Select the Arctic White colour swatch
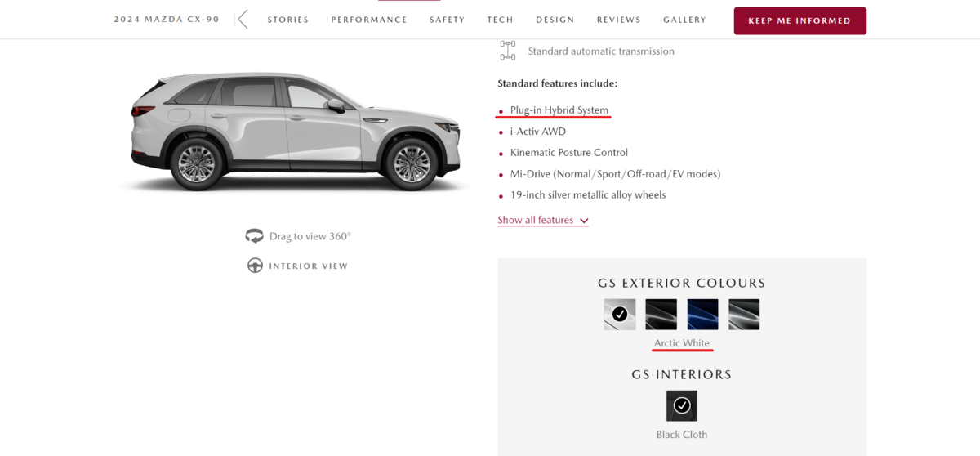 pyautogui.click(x=620, y=314)
